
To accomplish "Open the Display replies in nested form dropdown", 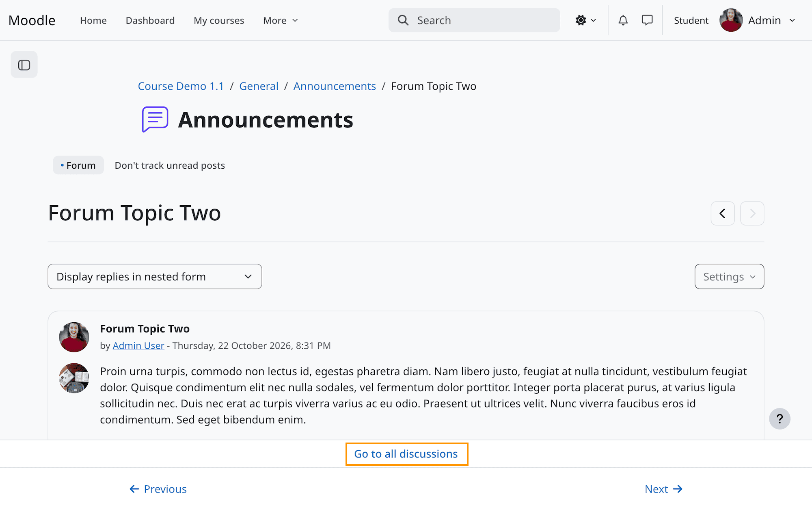I will [x=155, y=277].
